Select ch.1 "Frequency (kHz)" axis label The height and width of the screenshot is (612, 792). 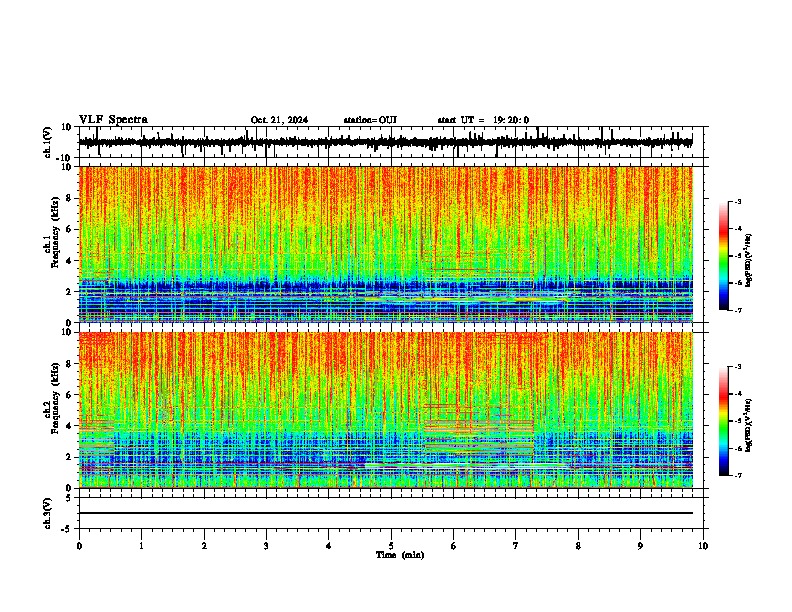click(x=54, y=232)
